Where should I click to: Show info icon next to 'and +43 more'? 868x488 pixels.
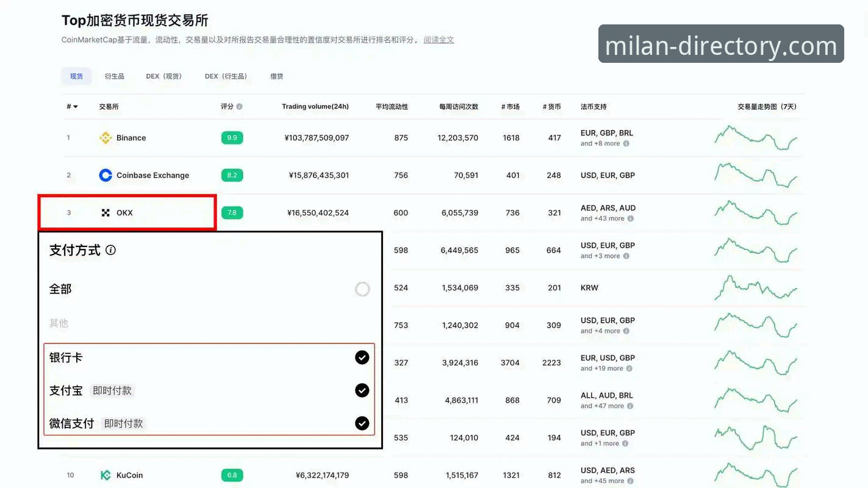630,219
